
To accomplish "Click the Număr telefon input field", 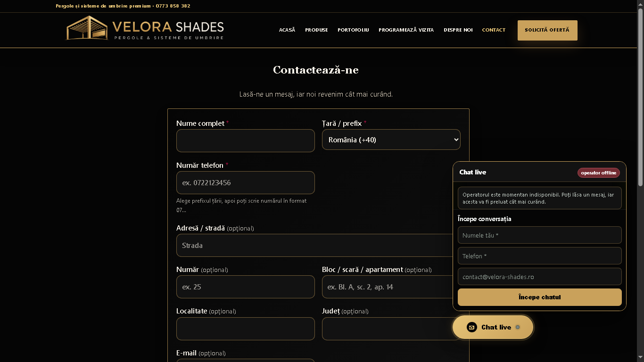I will (246, 182).
